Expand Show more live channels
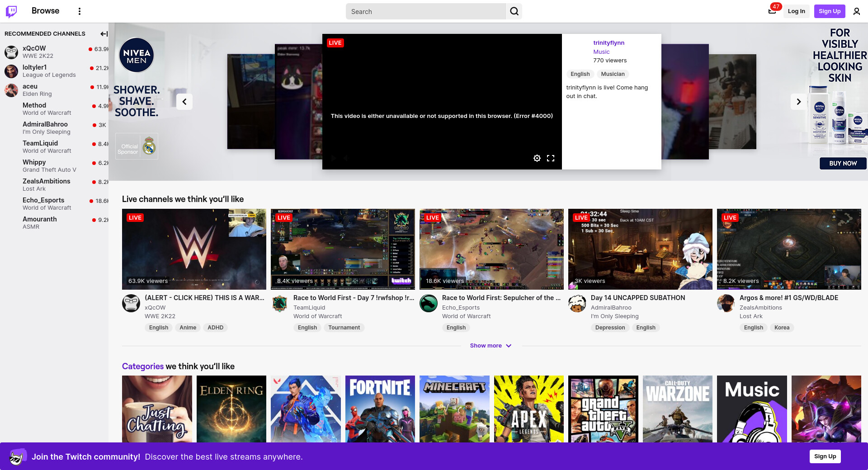The height and width of the screenshot is (470, 868). tap(491, 346)
